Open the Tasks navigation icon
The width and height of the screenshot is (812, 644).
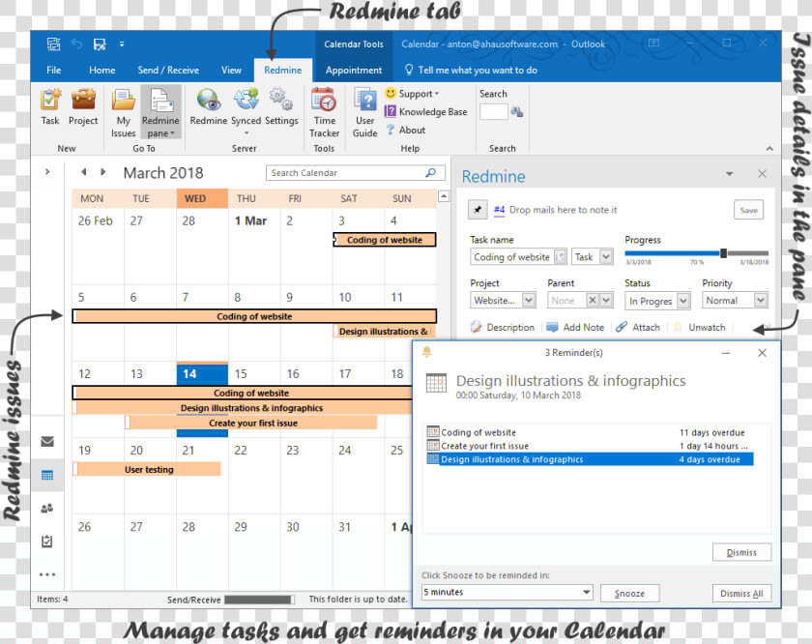(x=47, y=542)
